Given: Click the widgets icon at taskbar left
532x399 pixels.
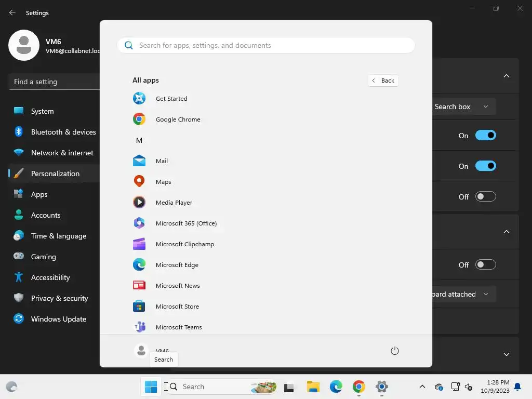Looking at the screenshot, I should (11, 387).
